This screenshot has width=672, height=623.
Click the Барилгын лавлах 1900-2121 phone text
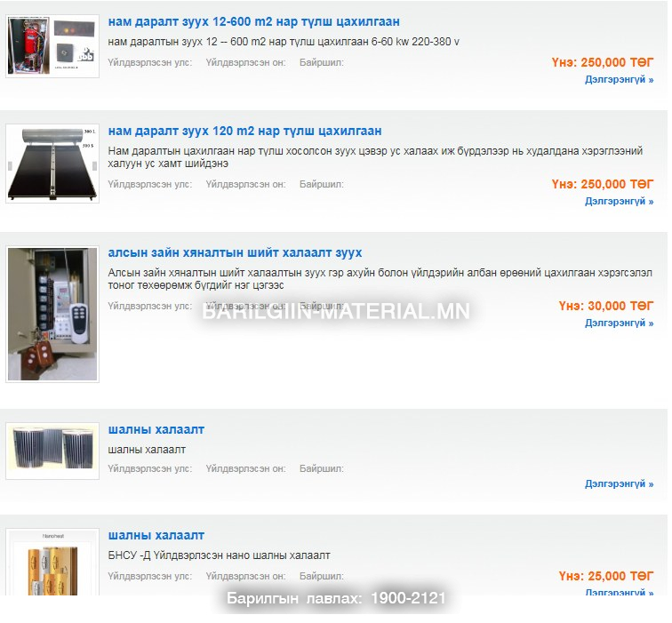[336, 598]
